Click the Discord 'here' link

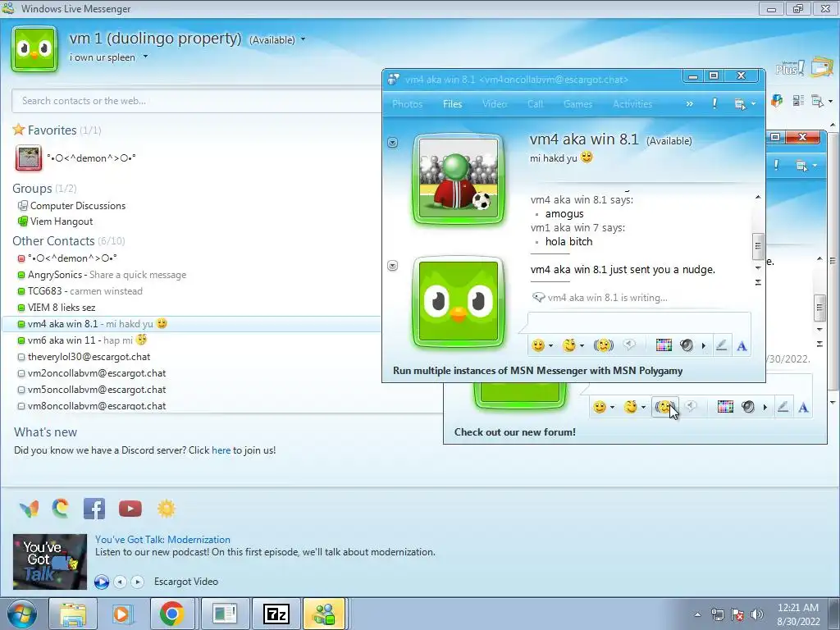(x=221, y=450)
